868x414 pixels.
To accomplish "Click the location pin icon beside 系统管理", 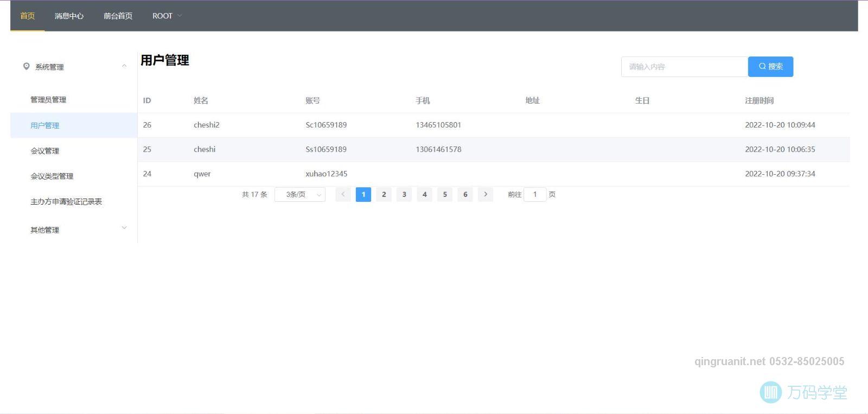I will [26, 66].
